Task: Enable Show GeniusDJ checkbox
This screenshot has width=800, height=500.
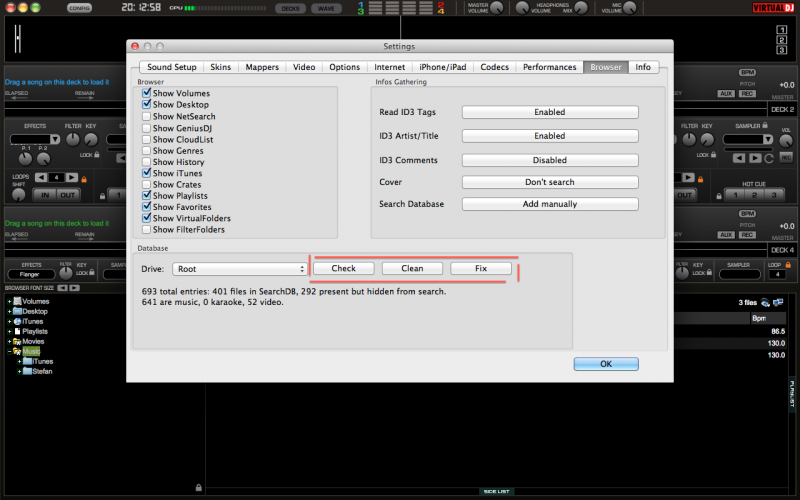Action: click(x=147, y=128)
